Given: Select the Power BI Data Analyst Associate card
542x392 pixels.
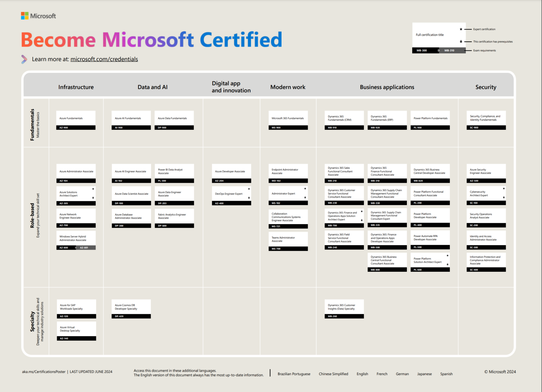Looking at the screenshot, I should (174, 173).
